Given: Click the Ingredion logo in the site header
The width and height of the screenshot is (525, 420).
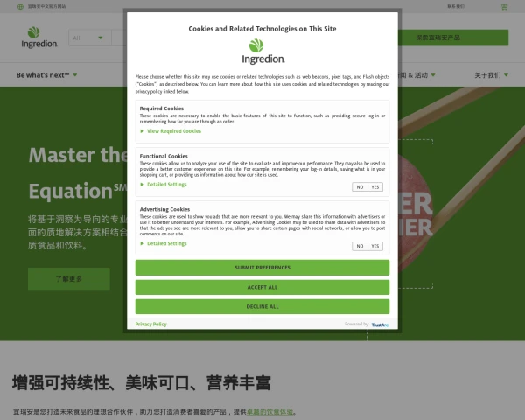Looking at the screenshot, I should click(x=38, y=38).
